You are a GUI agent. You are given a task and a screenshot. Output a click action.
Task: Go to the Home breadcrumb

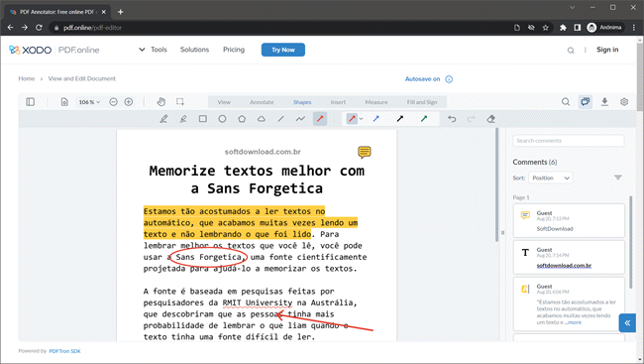point(27,78)
